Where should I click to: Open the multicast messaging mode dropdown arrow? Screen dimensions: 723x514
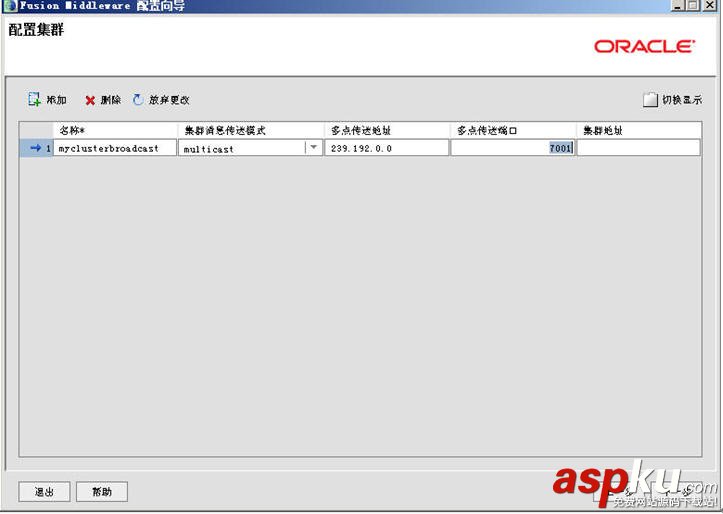pos(314,148)
